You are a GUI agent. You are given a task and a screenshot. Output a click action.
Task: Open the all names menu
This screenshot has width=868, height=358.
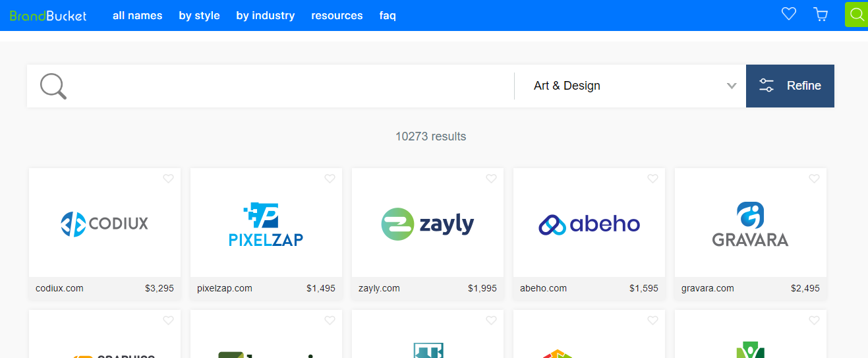[x=138, y=15]
